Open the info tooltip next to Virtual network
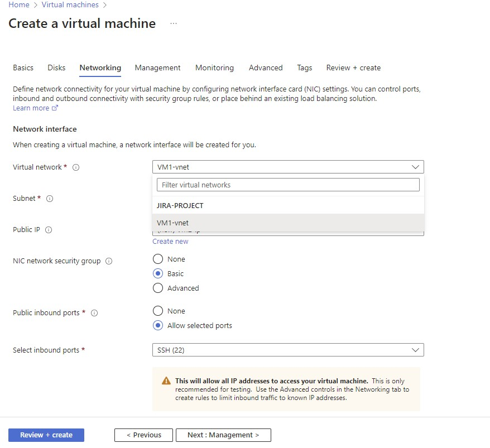 (x=76, y=167)
